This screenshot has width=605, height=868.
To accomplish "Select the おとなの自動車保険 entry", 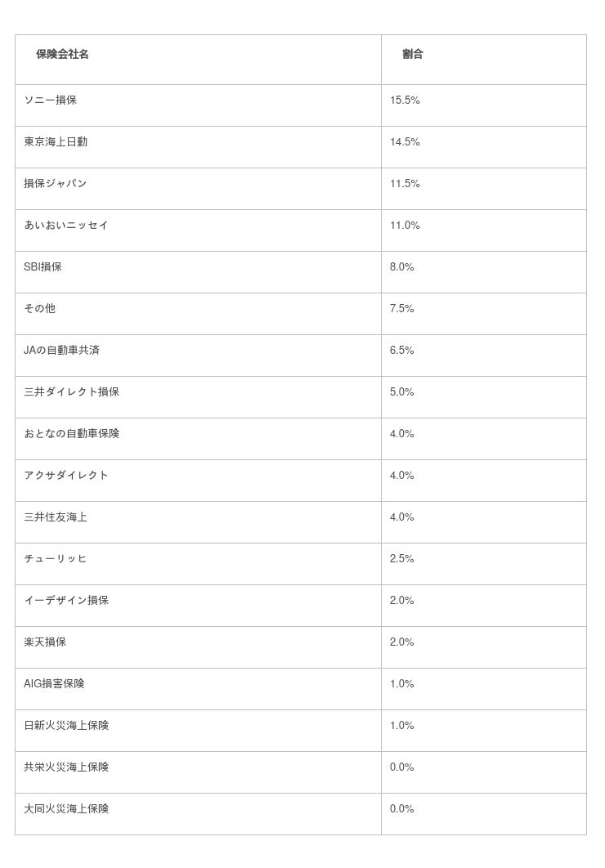I will click(72, 434).
